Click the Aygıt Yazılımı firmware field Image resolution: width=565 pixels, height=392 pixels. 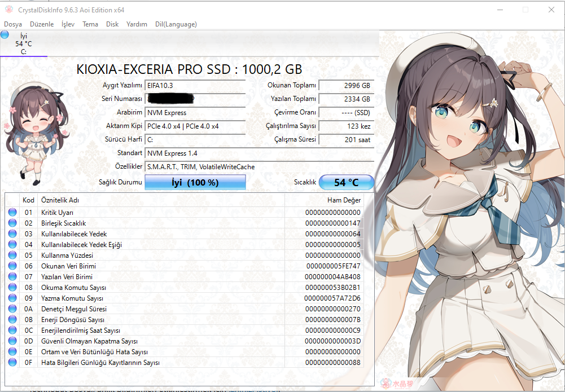pos(195,86)
